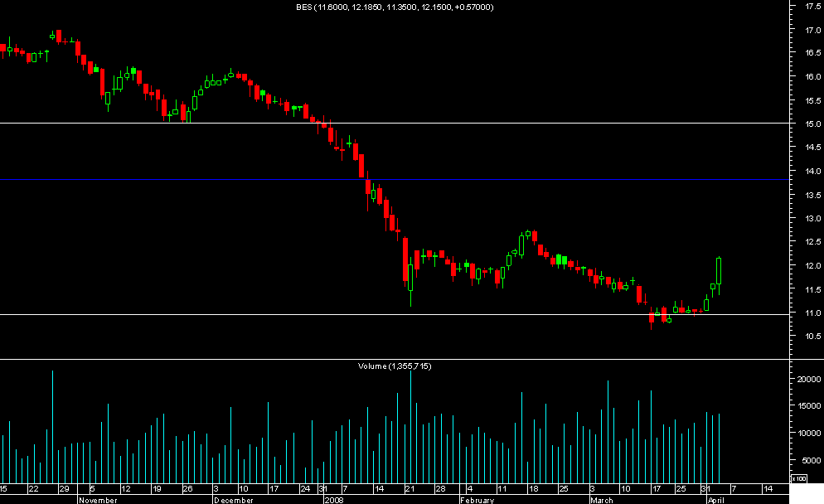Select the date label 26 on the time axis
824x504 pixels.
(x=187, y=489)
